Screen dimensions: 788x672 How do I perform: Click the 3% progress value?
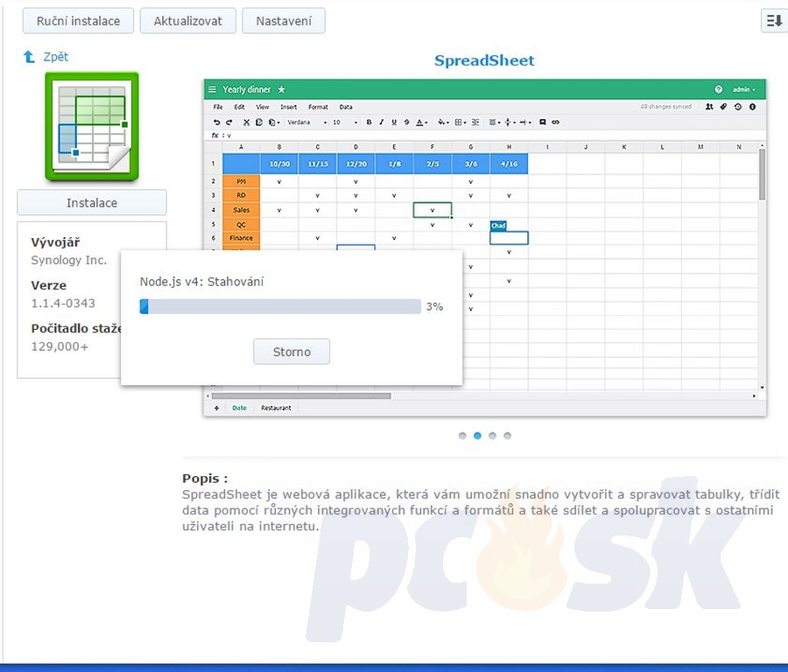click(434, 307)
